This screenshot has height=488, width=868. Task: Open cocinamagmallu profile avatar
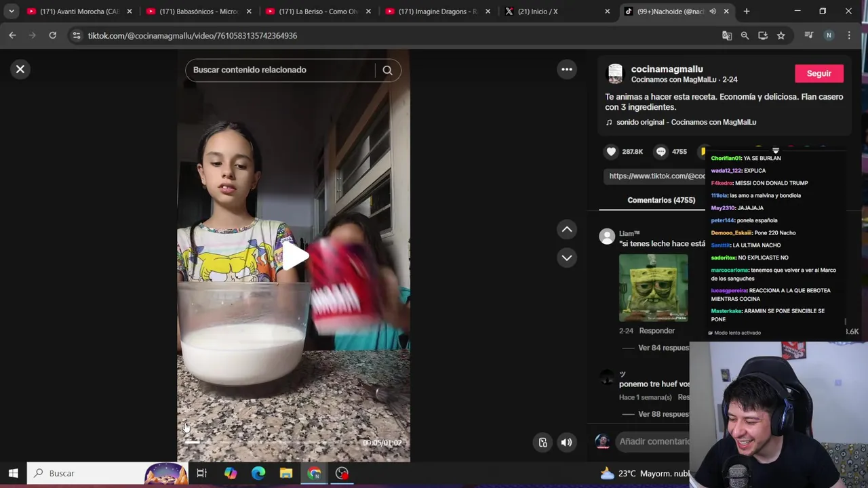coord(615,74)
